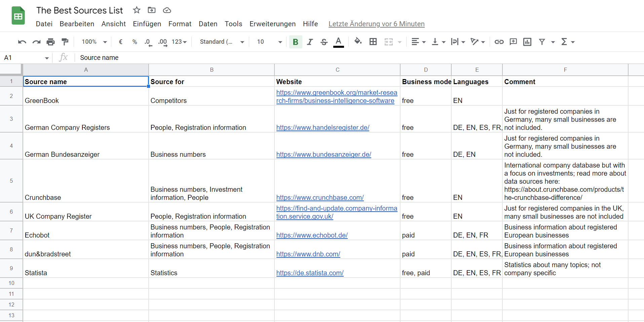The width and height of the screenshot is (644, 322).
Task: Open vertical align dropdown
Action: [x=439, y=42]
